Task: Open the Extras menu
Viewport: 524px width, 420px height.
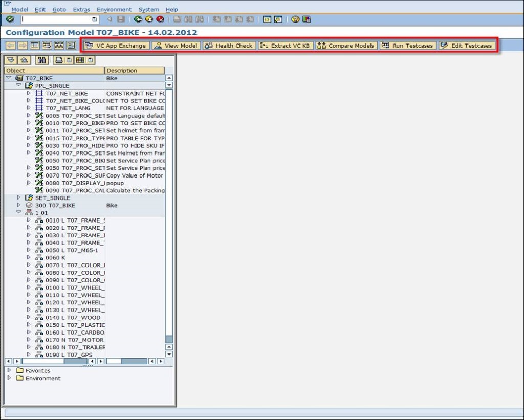Action: click(x=81, y=9)
